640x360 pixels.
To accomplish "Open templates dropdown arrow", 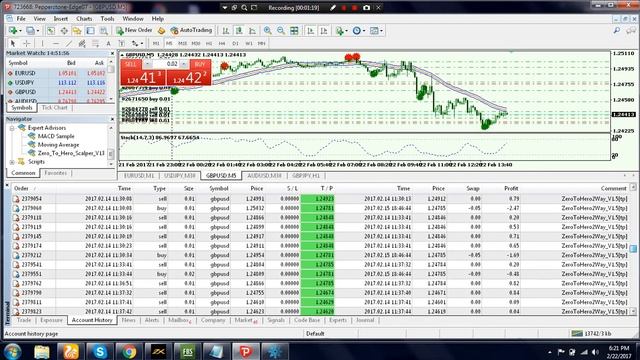I will pos(381,31).
